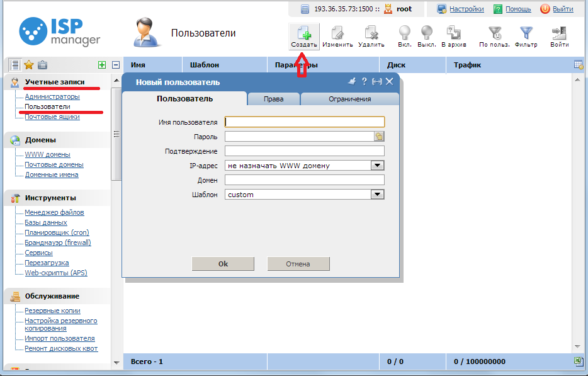Switch to the Права tab
This screenshot has width=588, height=376.
pyautogui.click(x=274, y=99)
